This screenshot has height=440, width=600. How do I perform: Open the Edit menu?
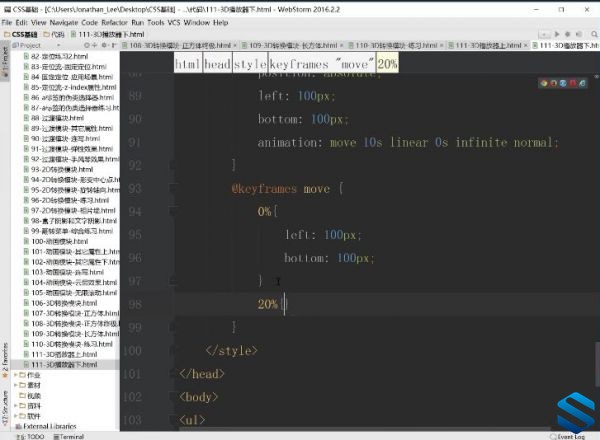(21, 23)
